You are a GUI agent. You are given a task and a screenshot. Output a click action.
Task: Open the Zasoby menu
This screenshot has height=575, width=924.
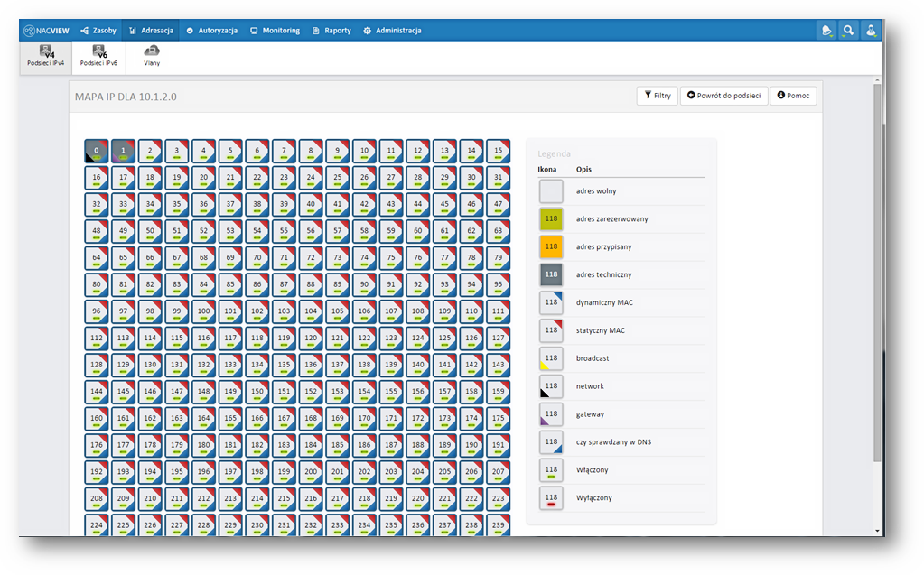coord(98,31)
